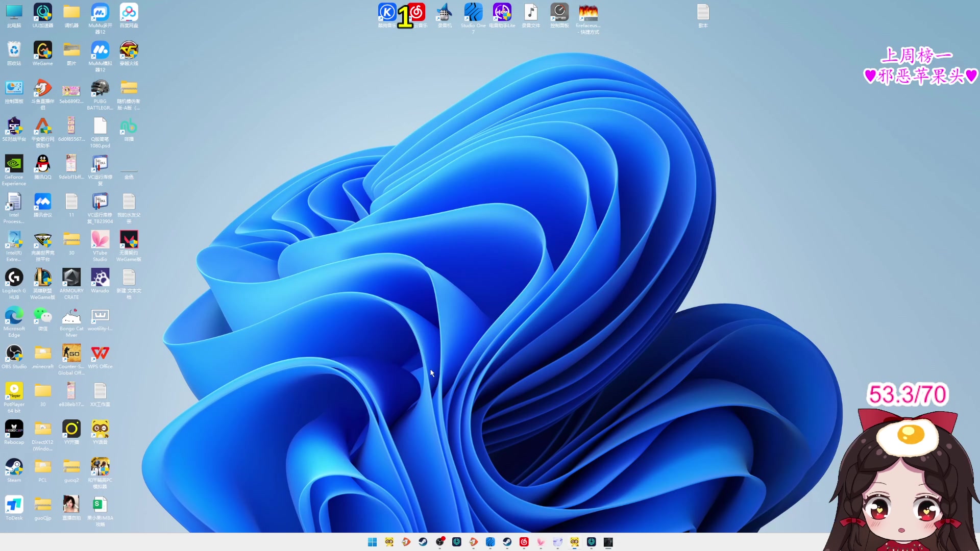Open the 录音机 recorder shortcut
Screen dimensions: 980x551
[445, 15]
